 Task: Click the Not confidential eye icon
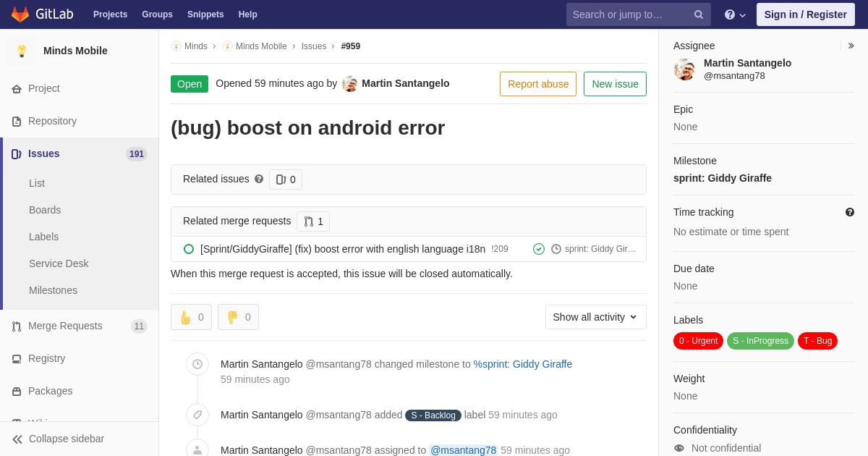click(x=679, y=448)
